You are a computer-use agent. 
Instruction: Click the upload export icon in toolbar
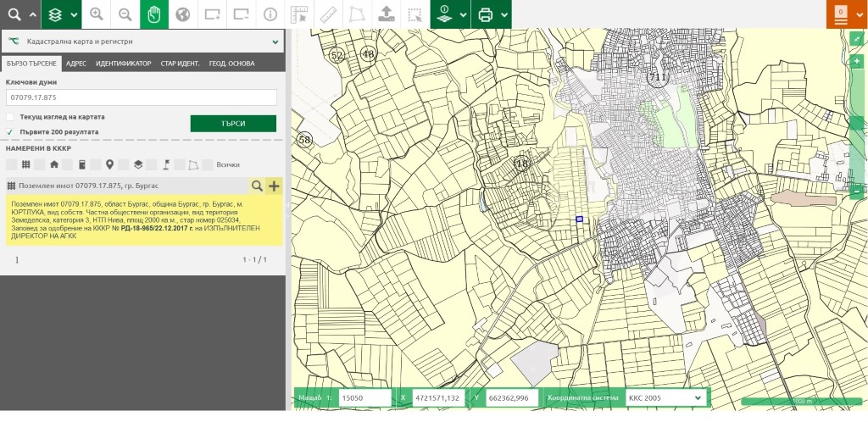pos(385,14)
